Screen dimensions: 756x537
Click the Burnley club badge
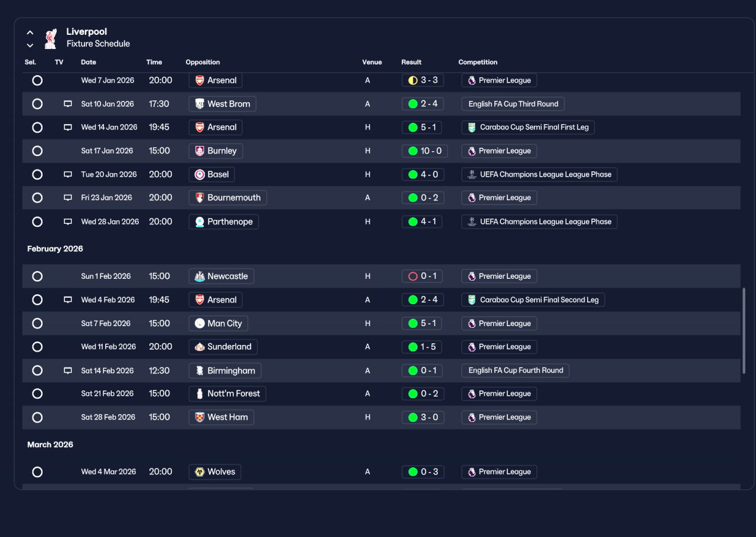tap(200, 151)
